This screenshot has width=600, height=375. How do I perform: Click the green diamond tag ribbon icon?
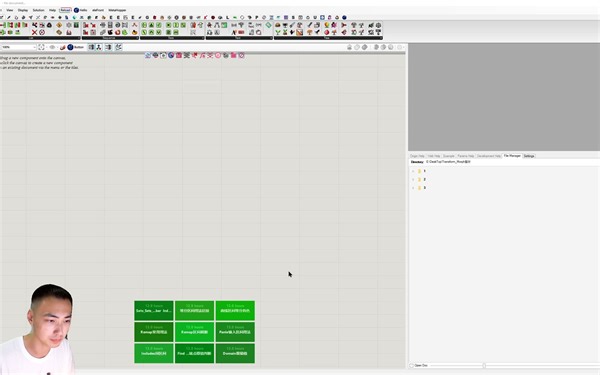pyautogui.click(x=268, y=25)
